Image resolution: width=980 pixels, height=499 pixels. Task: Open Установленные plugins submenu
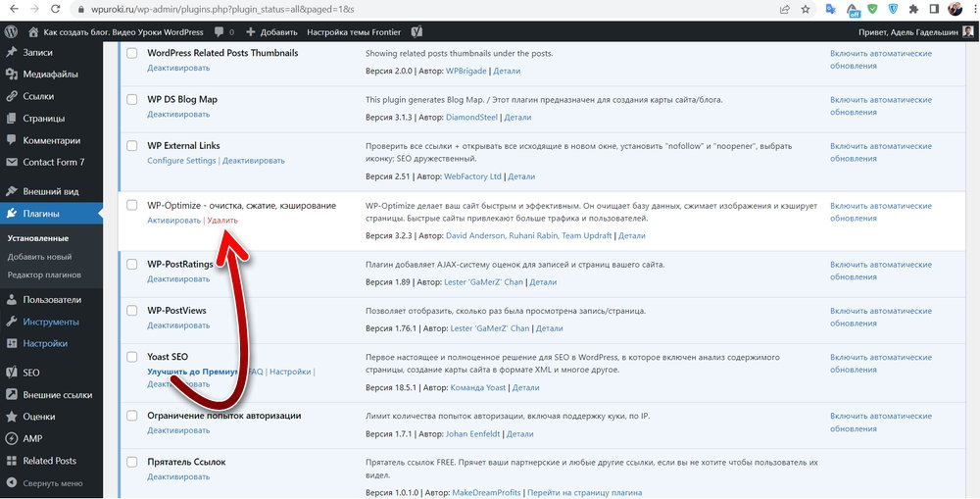38,238
